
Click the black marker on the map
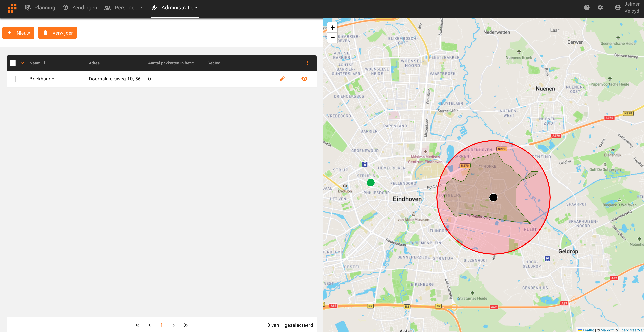(x=493, y=198)
